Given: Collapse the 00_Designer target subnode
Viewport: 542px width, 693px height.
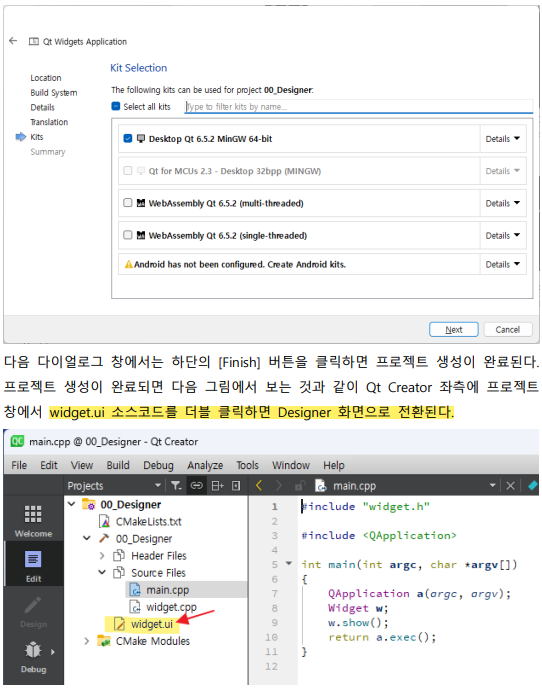Looking at the screenshot, I should (87, 538).
